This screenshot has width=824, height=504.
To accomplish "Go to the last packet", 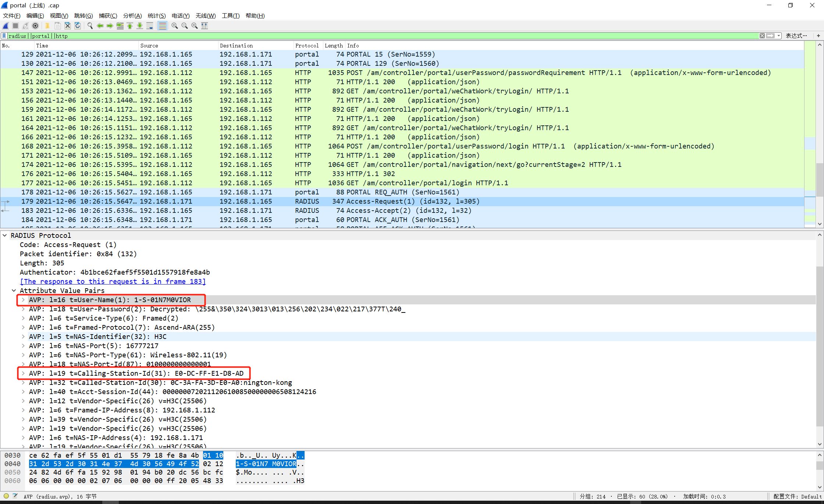I will (x=139, y=26).
